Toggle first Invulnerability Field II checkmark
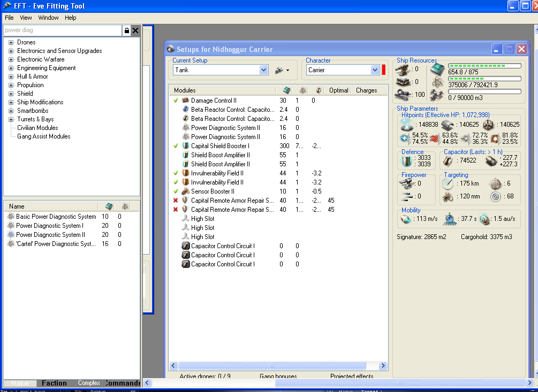The height and width of the screenshot is (392, 538). pyautogui.click(x=176, y=173)
